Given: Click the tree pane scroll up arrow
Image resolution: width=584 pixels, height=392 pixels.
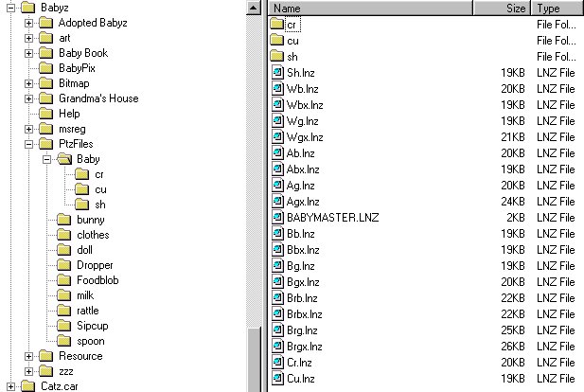Looking at the screenshot, I should 253,8.
